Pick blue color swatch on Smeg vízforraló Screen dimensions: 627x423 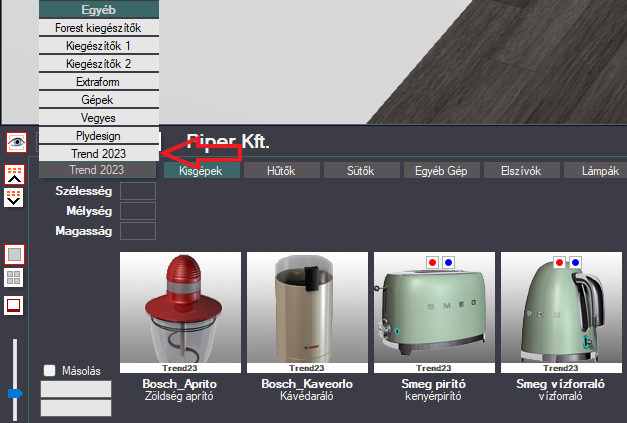(x=575, y=262)
